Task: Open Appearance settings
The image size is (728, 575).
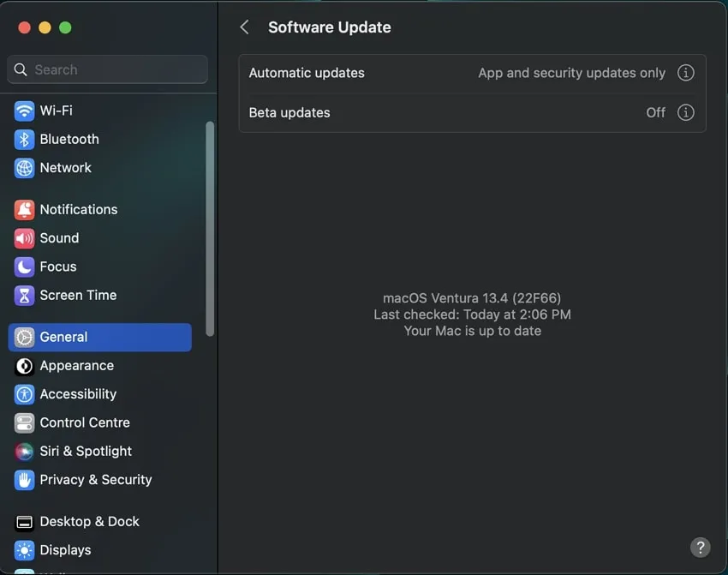Action: coord(76,365)
